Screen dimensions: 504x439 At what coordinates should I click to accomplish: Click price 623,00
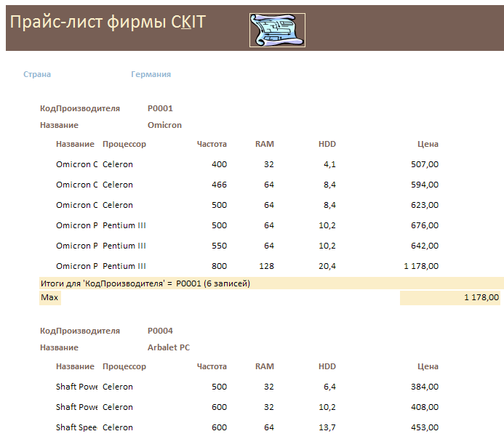(425, 205)
